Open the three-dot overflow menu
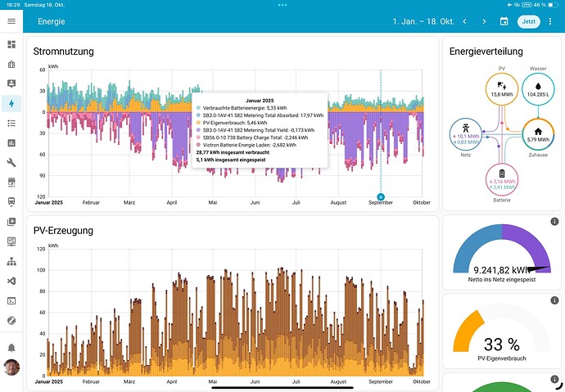The image size is (565, 392). pyautogui.click(x=550, y=21)
